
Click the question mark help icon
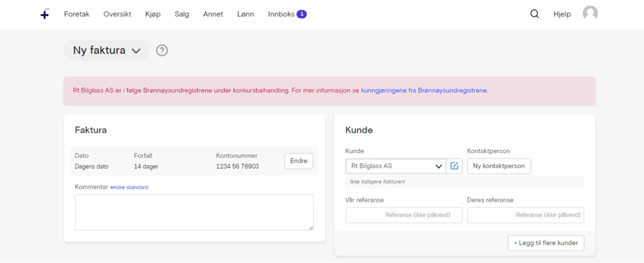[162, 50]
